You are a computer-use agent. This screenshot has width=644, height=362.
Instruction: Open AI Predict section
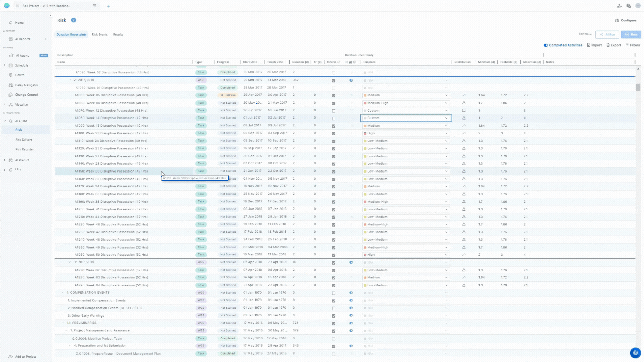tap(22, 160)
